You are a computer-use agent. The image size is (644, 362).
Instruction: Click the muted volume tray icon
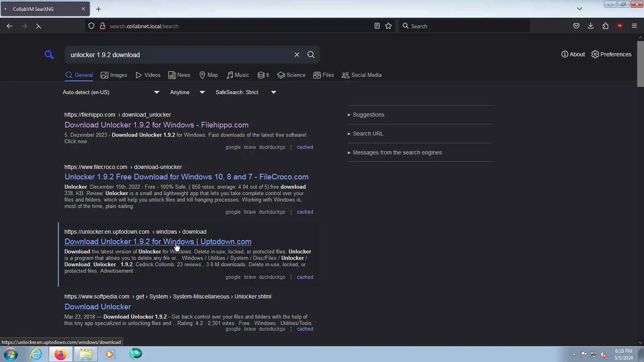pos(603,354)
